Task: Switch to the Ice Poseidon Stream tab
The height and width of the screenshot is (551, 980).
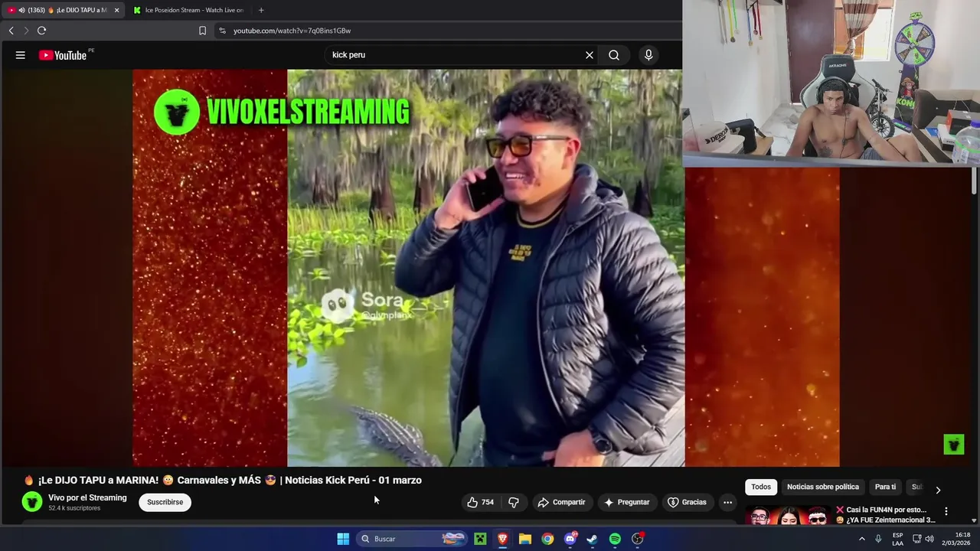Action: tap(188, 10)
